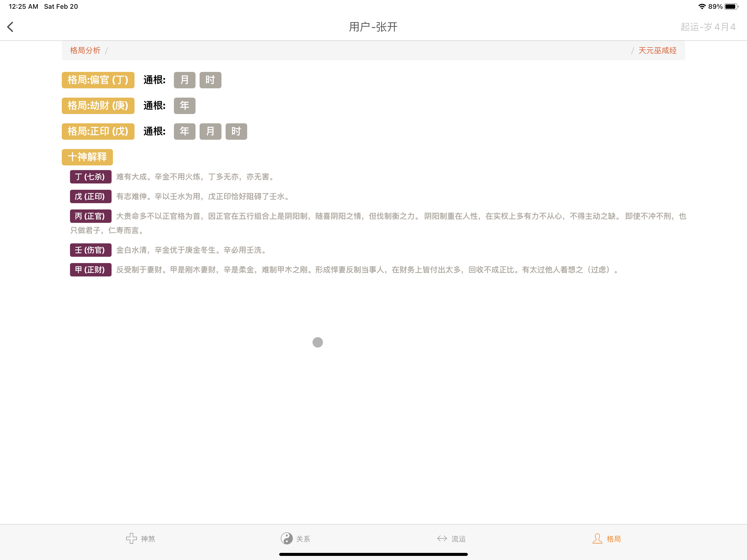Image resolution: width=747 pixels, height=560 pixels.
Task: Tap the 神煞 cross icon
Action: pos(131,538)
